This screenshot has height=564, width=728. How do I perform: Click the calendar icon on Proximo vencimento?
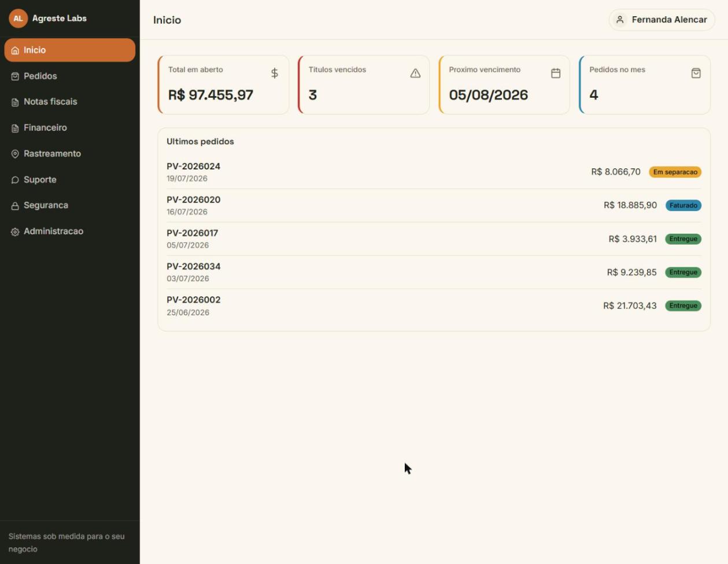tap(556, 73)
